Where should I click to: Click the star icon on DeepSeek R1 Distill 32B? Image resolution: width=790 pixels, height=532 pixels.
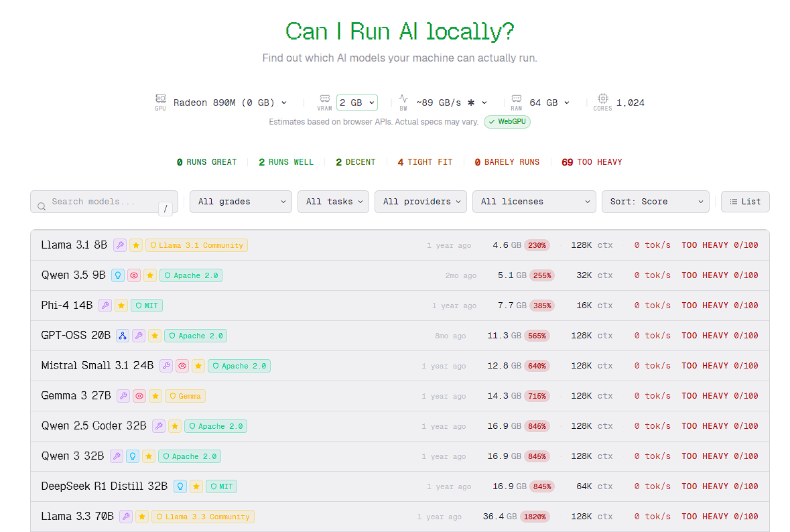[x=196, y=487]
